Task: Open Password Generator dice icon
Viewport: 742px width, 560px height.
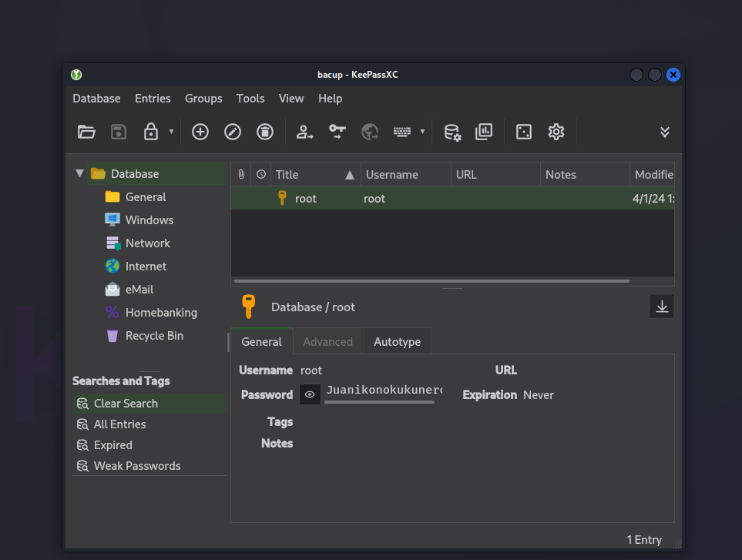Action: 524,132
